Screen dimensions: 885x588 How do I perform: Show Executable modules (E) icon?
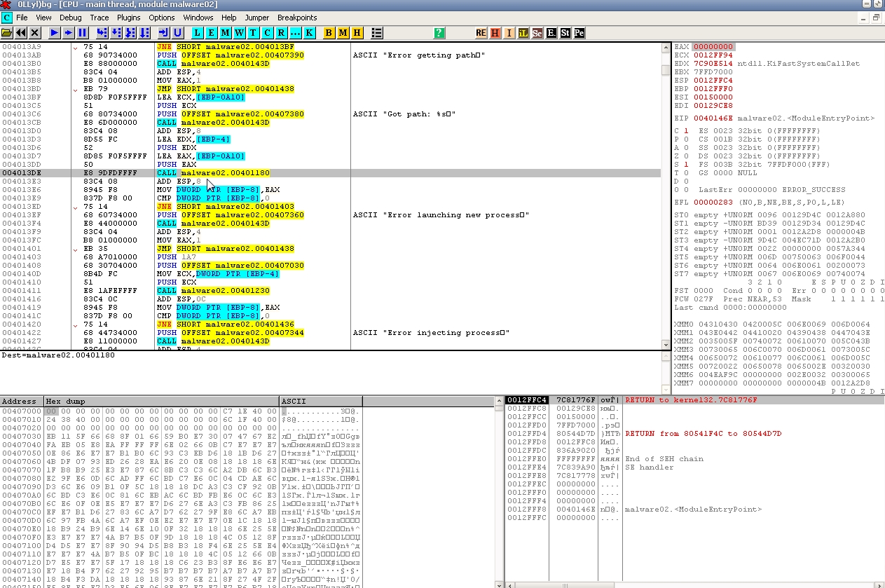210,33
